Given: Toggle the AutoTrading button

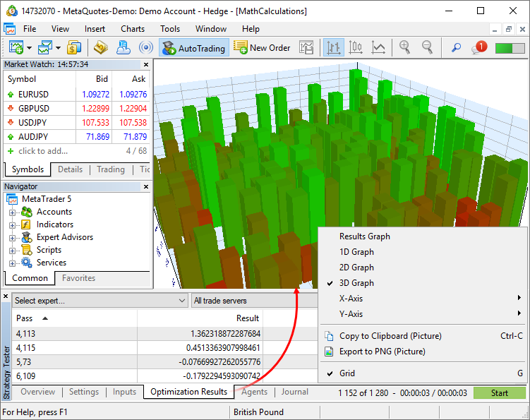Looking at the screenshot, I should point(193,48).
